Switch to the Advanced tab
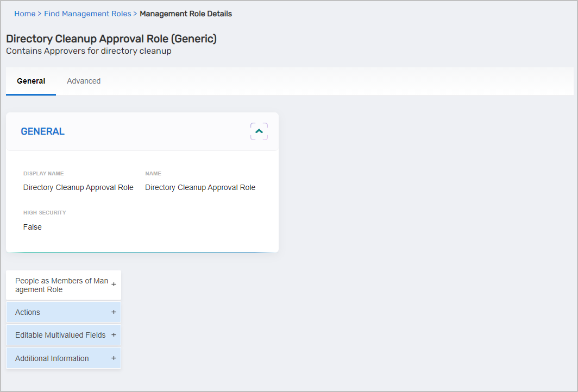This screenshot has height=392, width=578. [84, 81]
